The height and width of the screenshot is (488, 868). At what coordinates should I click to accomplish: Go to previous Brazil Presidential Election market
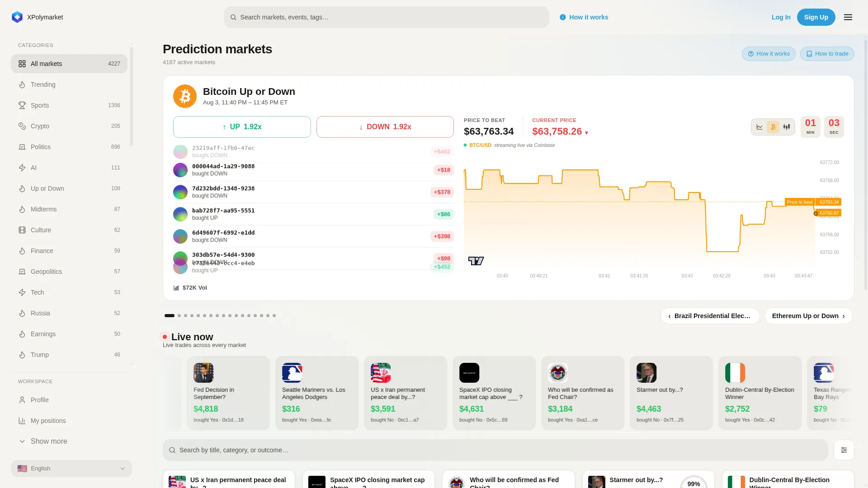pyautogui.click(x=710, y=316)
